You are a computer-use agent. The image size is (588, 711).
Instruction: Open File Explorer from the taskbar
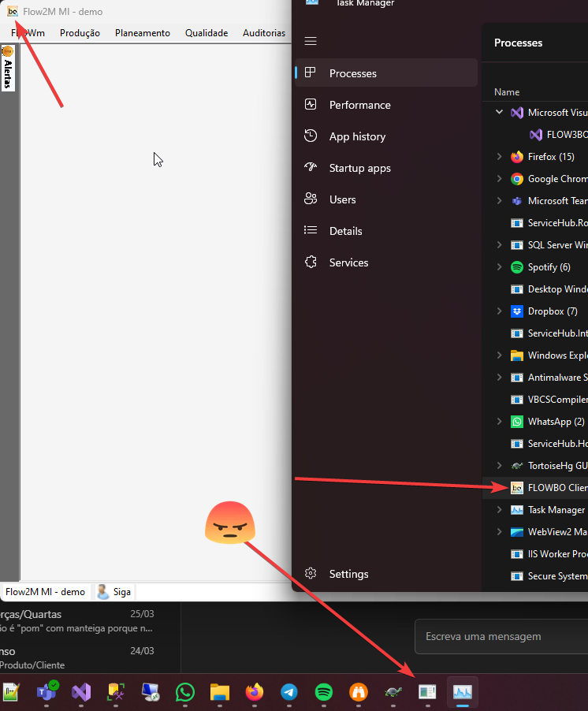click(x=220, y=692)
